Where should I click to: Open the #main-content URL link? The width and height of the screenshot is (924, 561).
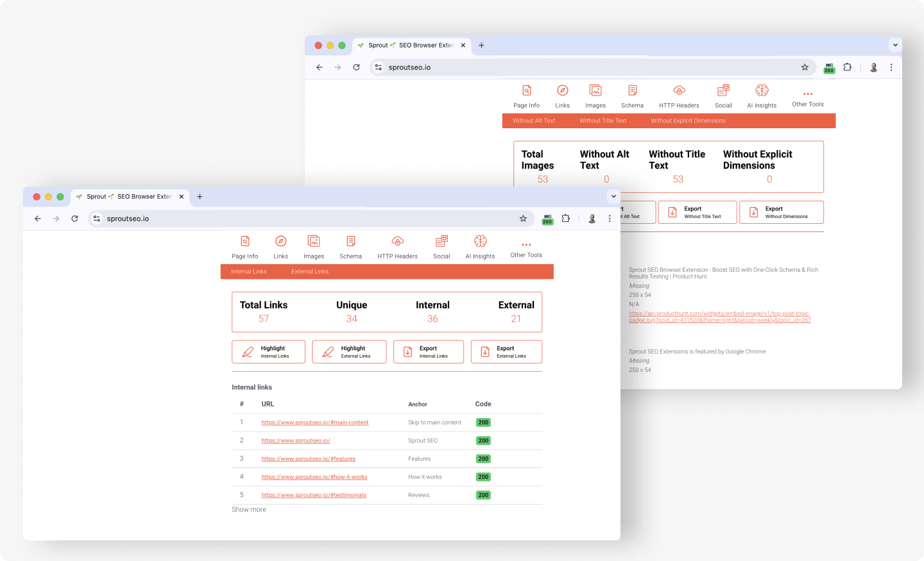tap(315, 423)
